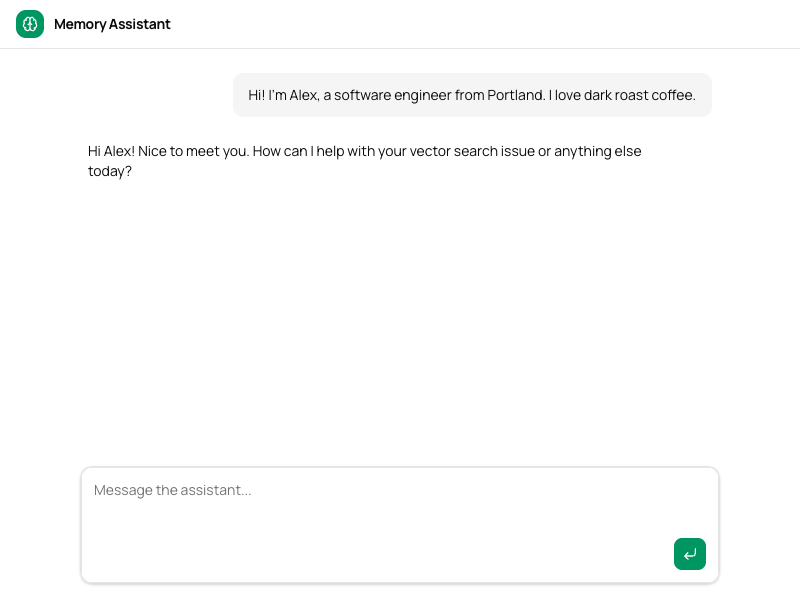Click the empty chat conversation area
The image size is (800, 600).
[400, 320]
